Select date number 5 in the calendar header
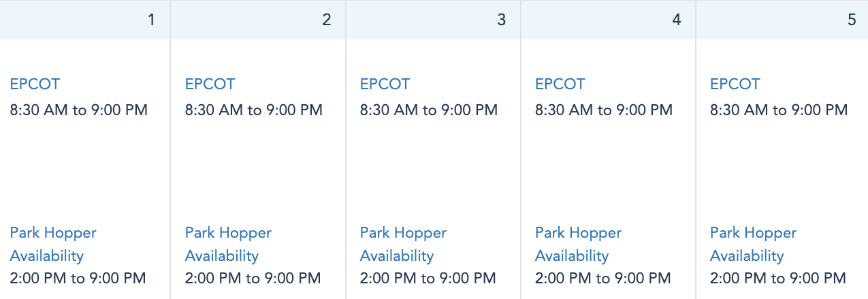 [852, 20]
